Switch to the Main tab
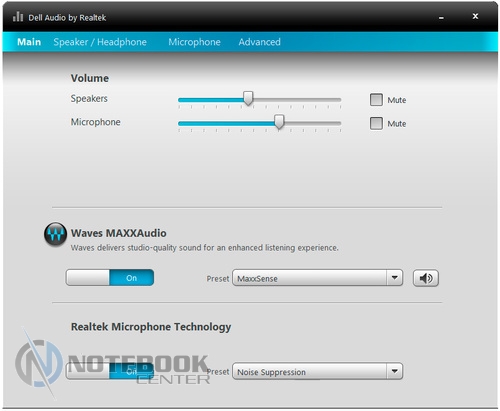 pyautogui.click(x=29, y=42)
